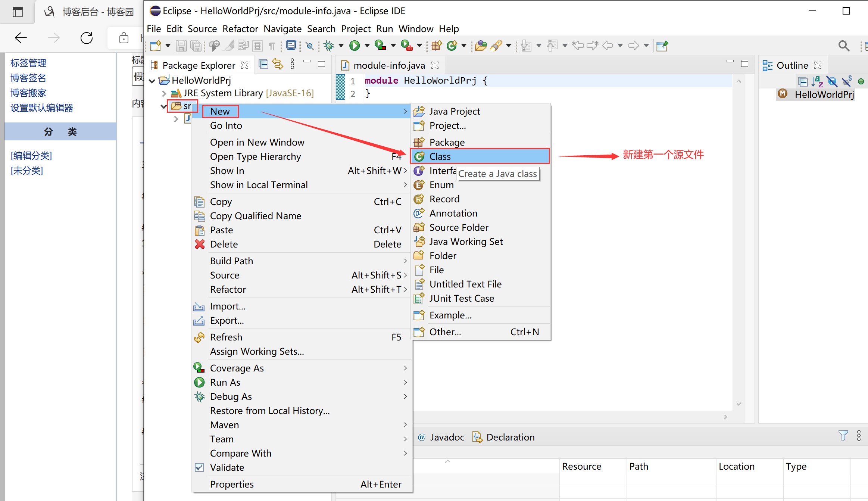Click the green Run toolbar button
Screen dimensions: 868x501
pos(355,46)
